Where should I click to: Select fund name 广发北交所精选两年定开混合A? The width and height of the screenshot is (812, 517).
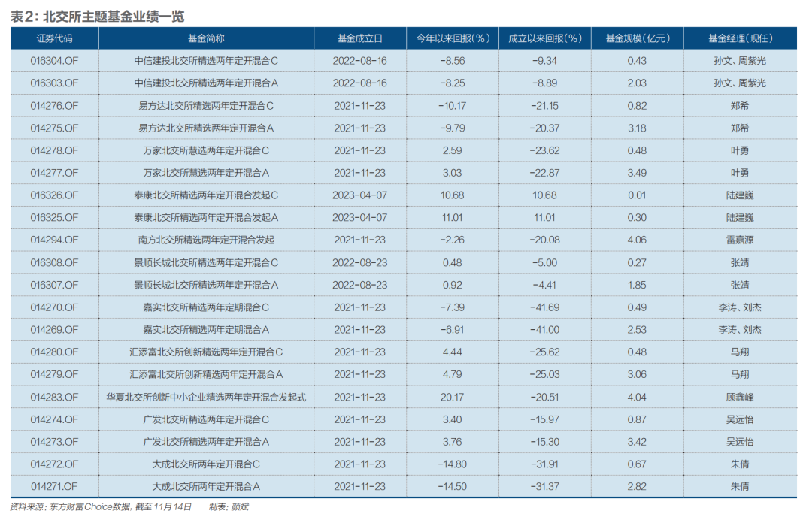pos(206,442)
